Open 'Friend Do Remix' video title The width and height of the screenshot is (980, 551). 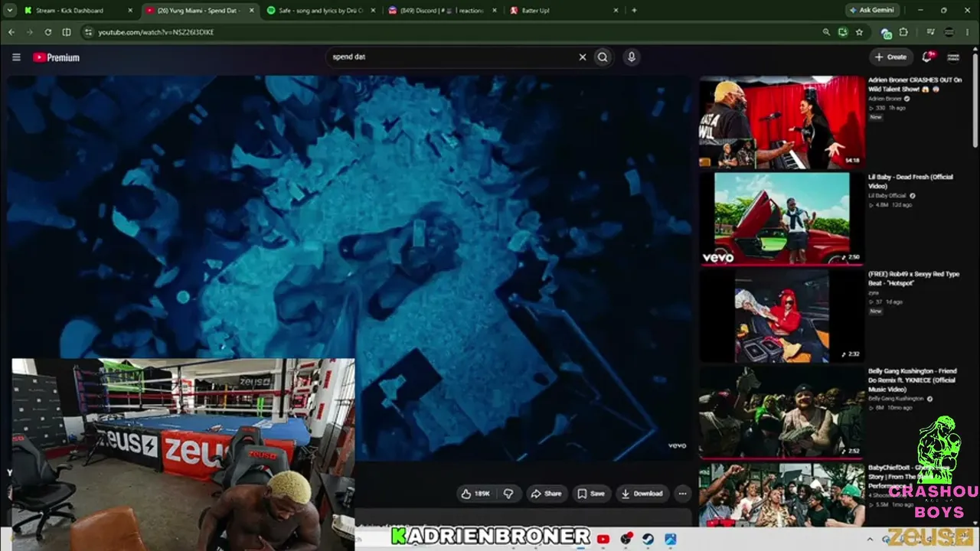[x=912, y=380]
